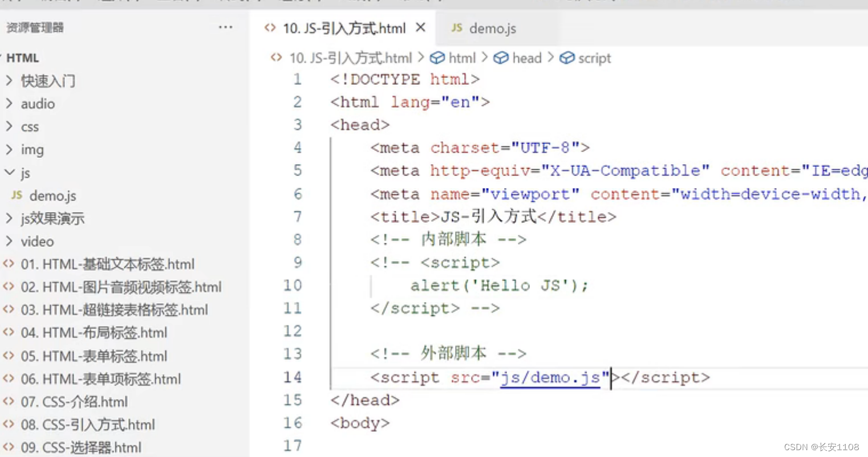Click the </head> closing tag line
Screen dimensions: 868x457
pyautogui.click(x=365, y=400)
